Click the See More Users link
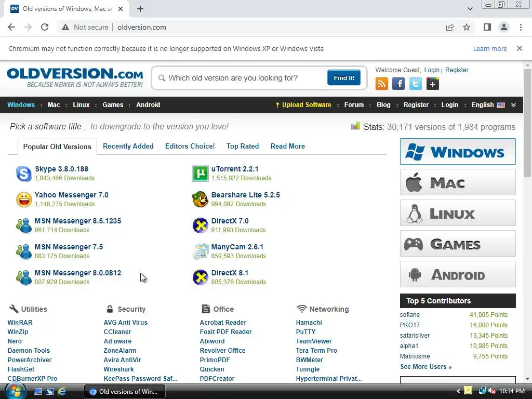This screenshot has height=399, width=532. (x=426, y=367)
